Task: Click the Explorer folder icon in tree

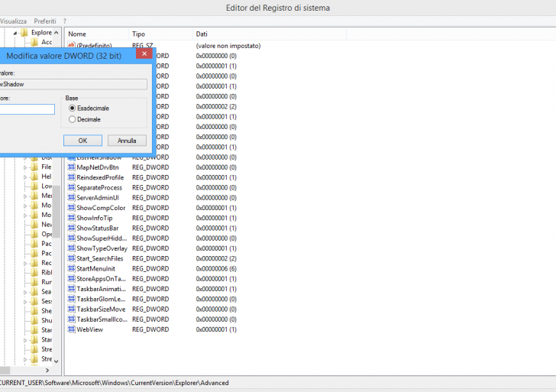Action: (x=24, y=33)
